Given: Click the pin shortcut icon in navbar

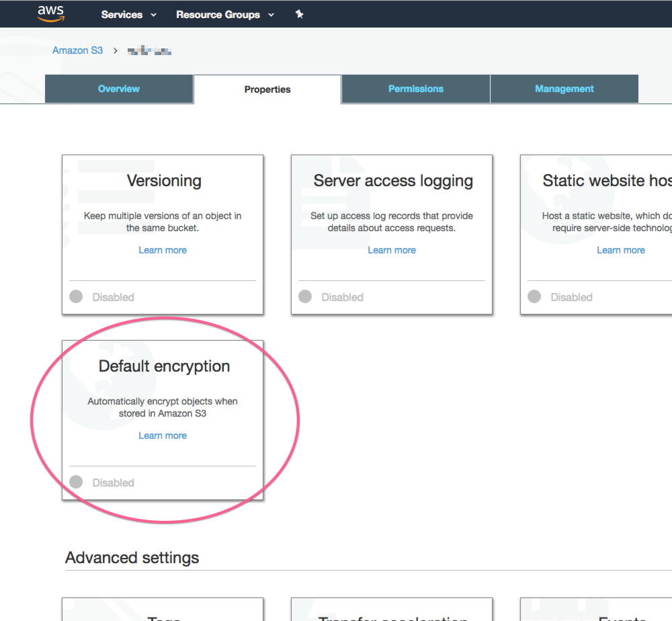Looking at the screenshot, I should tap(300, 14).
